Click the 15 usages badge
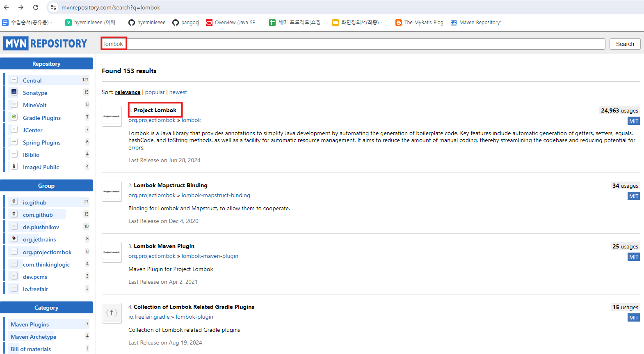Image resolution: width=644 pixels, height=354 pixels. click(625, 307)
